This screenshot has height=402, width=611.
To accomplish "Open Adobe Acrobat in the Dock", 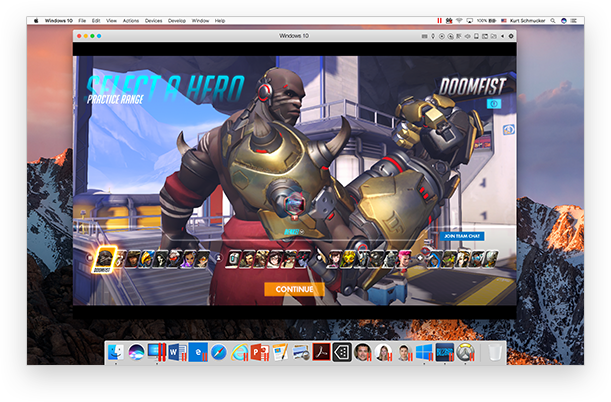I will [x=321, y=352].
